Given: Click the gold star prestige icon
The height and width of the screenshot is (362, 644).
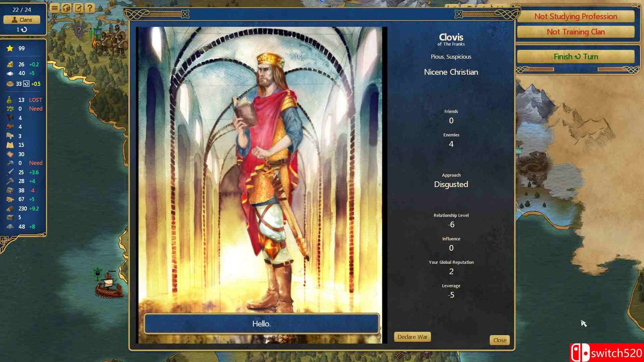Looking at the screenshot, I should tap(10, 48).
